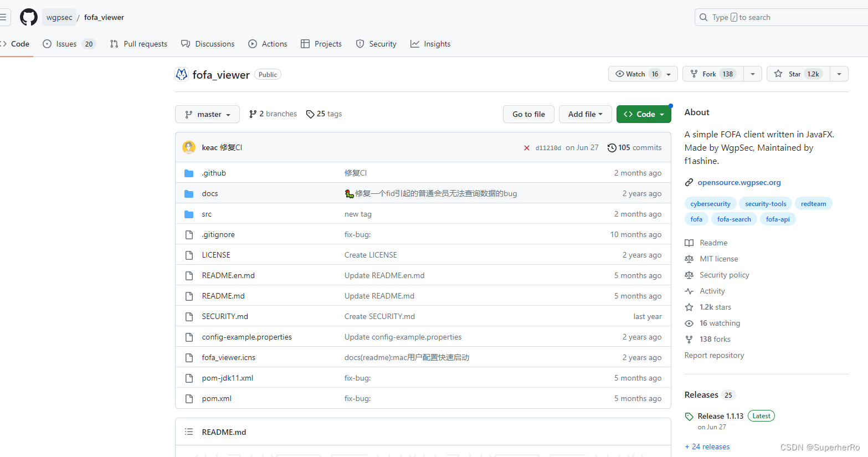The height and width of the screenshot is (457, 868).
Task: Open commit hash d11210d
Action: [548, 148]
